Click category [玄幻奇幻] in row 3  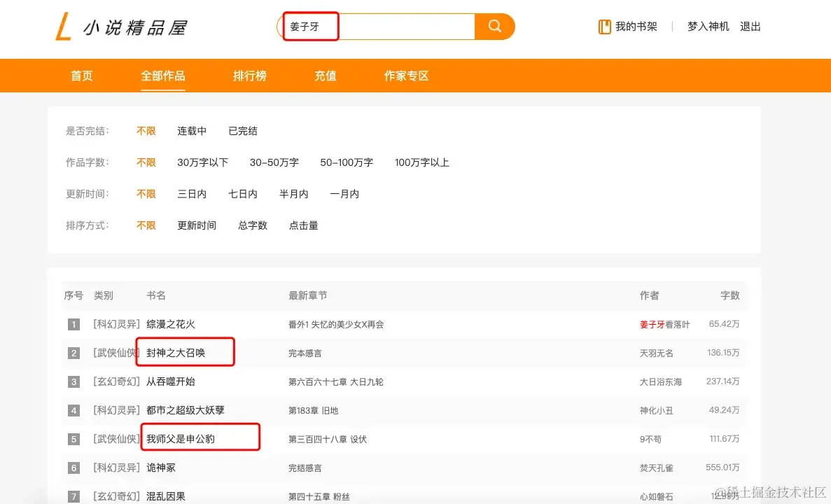[x=117, y=381]
